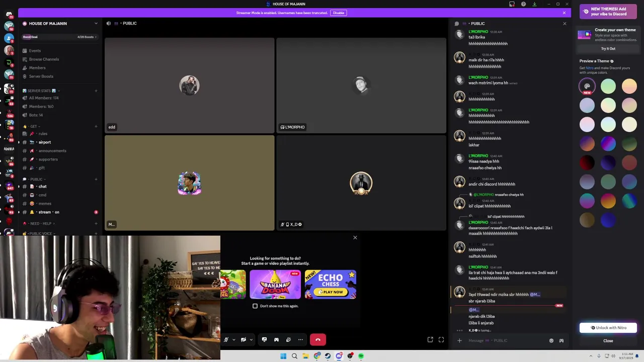Add a channel to the PUBLIC category

point(96,179)
